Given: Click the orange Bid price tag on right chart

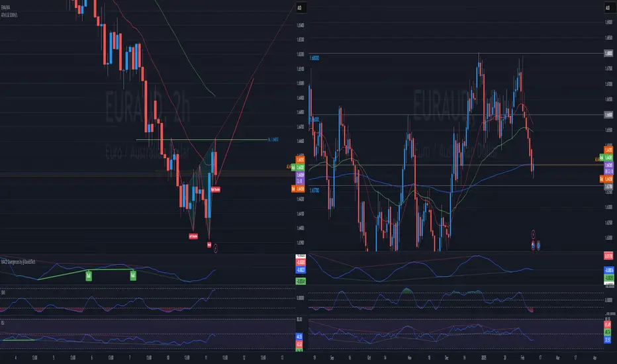Looking at the screenshot, I should coord(606,179).
